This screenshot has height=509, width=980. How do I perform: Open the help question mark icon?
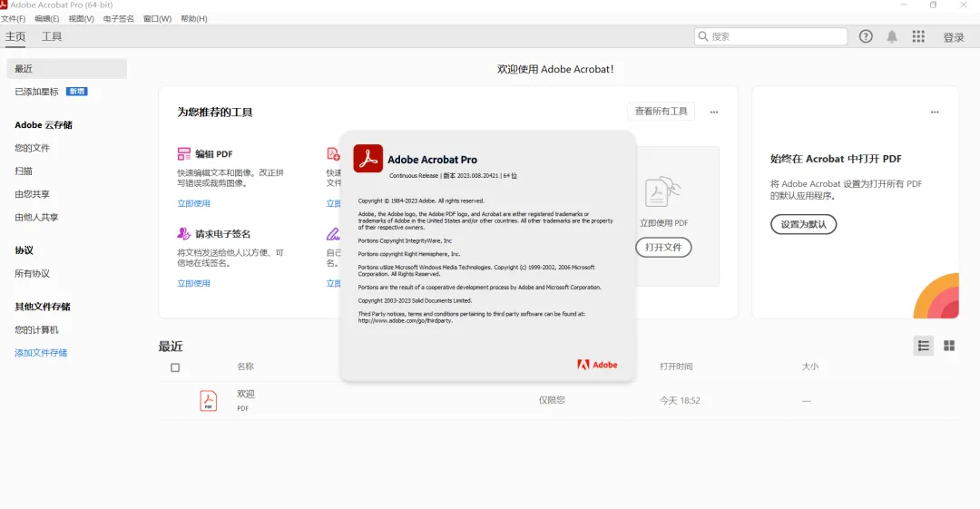pyautogui.click(x=866, y=36)
